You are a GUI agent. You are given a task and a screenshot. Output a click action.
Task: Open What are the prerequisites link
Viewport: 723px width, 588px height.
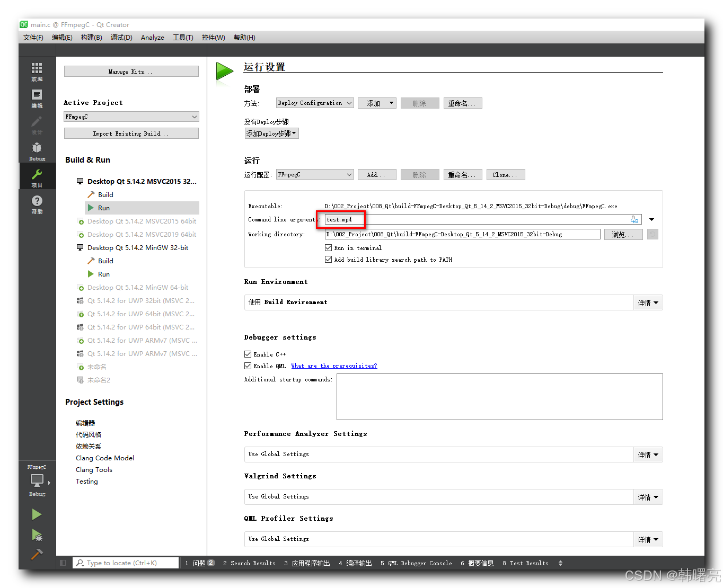click(334, 366)
